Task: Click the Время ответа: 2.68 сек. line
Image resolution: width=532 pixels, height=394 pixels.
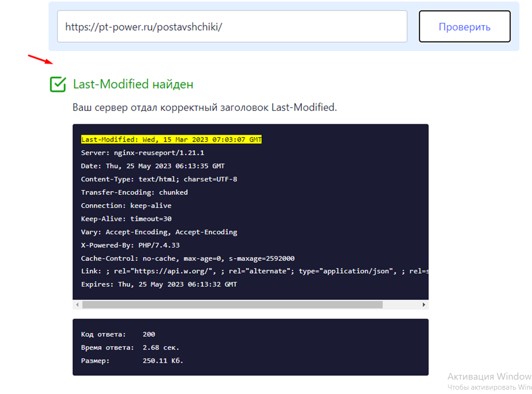Action: [x=130, y=348]
